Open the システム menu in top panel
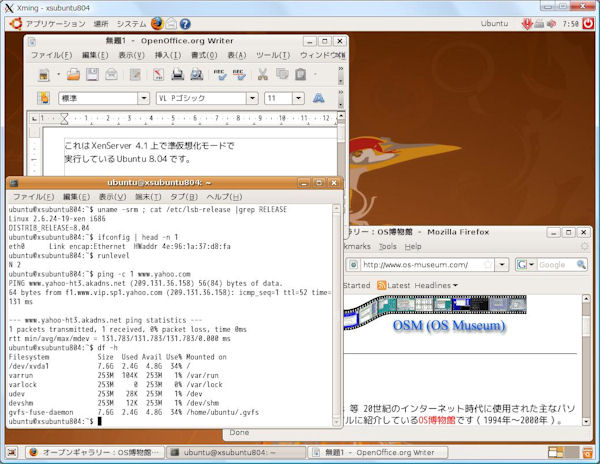Image resolution: width=600 pixels, height=464 pixels. (131, 24)
